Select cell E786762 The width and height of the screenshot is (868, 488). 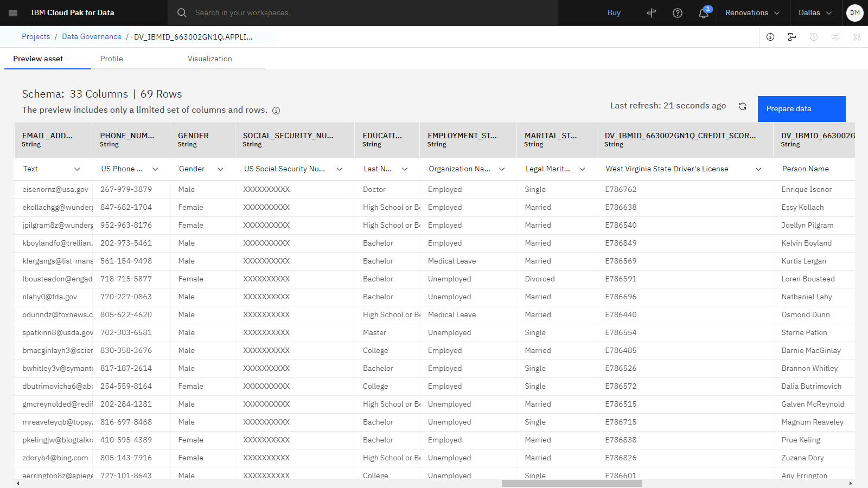point(621,189)
